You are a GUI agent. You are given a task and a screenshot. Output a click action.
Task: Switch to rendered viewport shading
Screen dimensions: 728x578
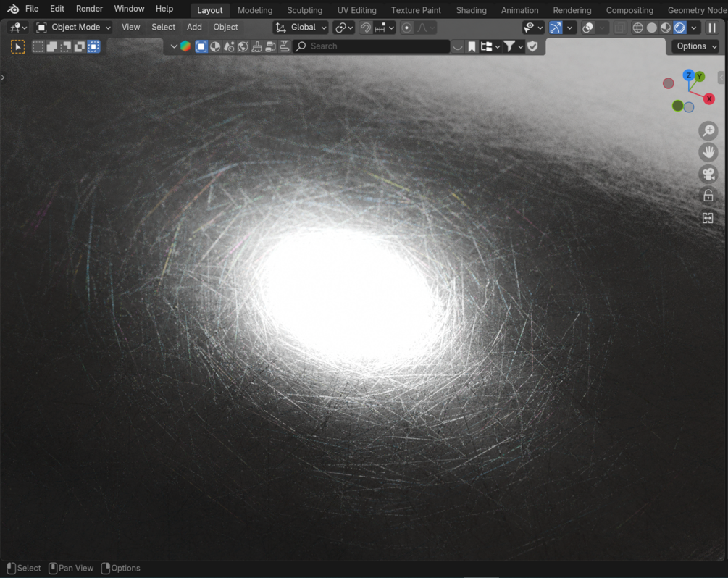coord(679,28)
